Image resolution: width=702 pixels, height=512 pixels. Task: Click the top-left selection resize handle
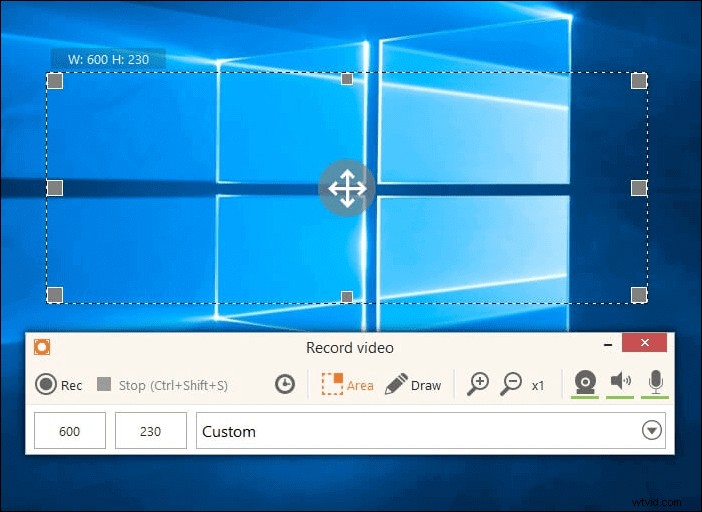[55, 81]
